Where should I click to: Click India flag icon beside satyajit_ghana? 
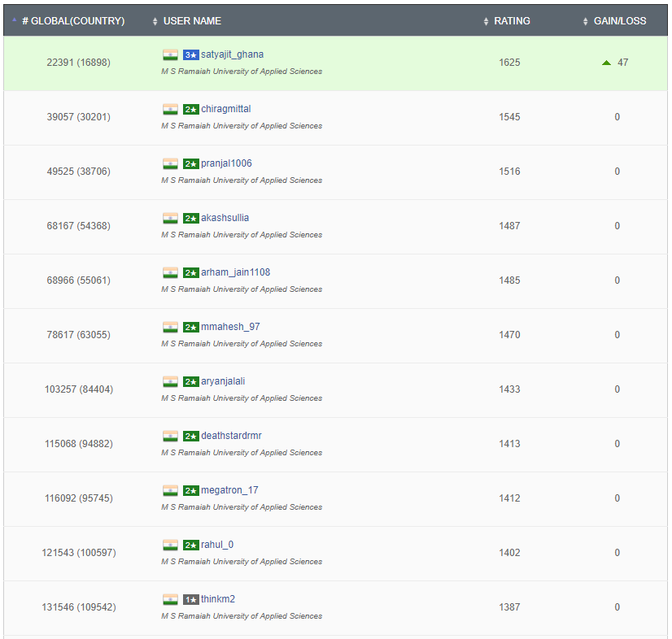(x=170, y=54)
